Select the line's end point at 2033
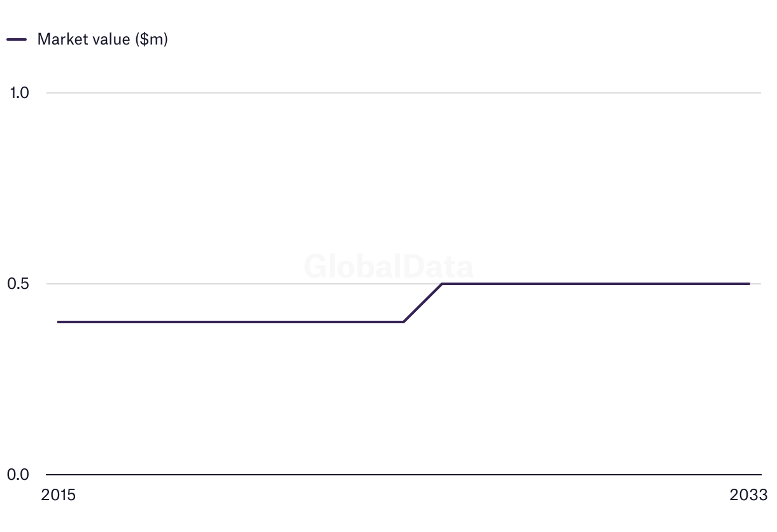777x532 pixels. [x=749, y=284]
